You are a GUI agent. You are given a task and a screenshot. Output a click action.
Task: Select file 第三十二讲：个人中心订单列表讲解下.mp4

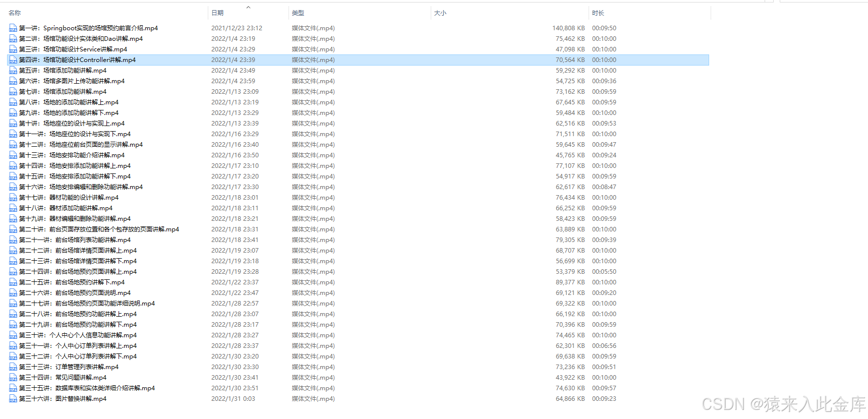78,356
